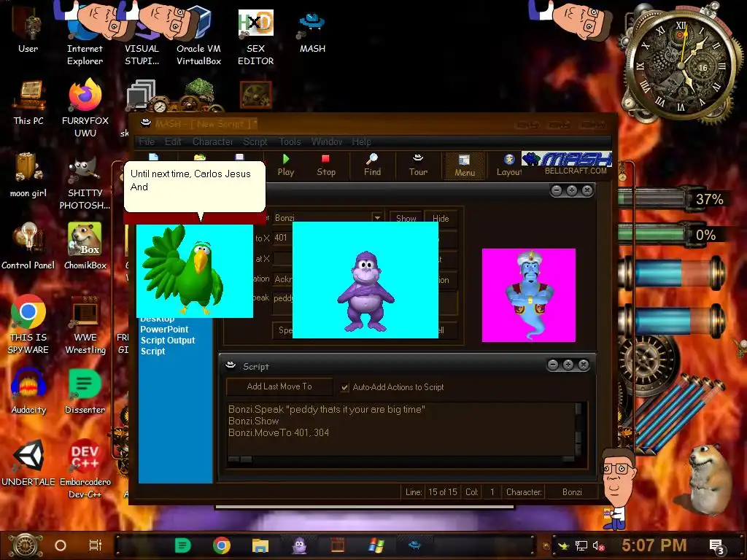Screen dimensions: 747x560
Task: Click the script editor vertical scrollbar
Action: click(578, 429)
